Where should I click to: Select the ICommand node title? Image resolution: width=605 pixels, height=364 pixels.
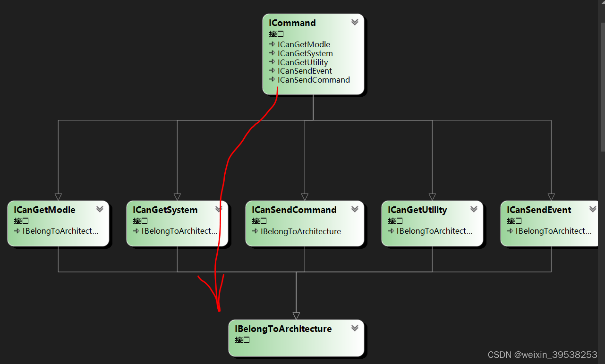coord(292,23)
